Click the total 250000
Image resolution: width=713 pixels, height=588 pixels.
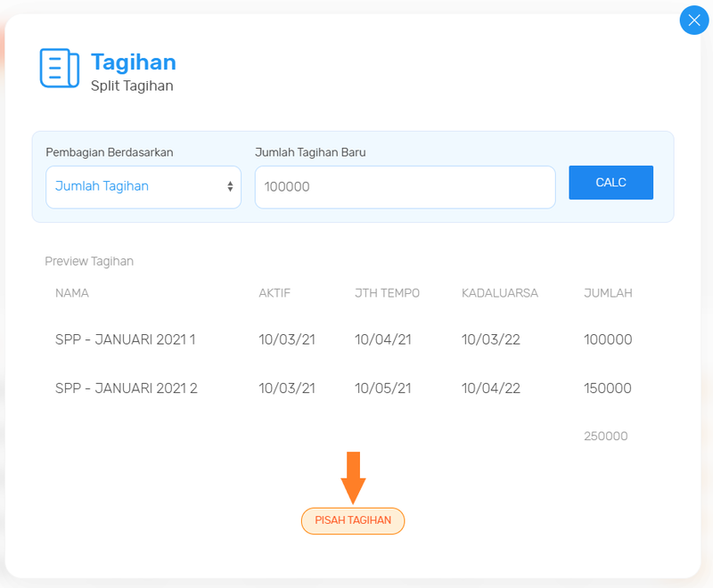pos(606,437)
